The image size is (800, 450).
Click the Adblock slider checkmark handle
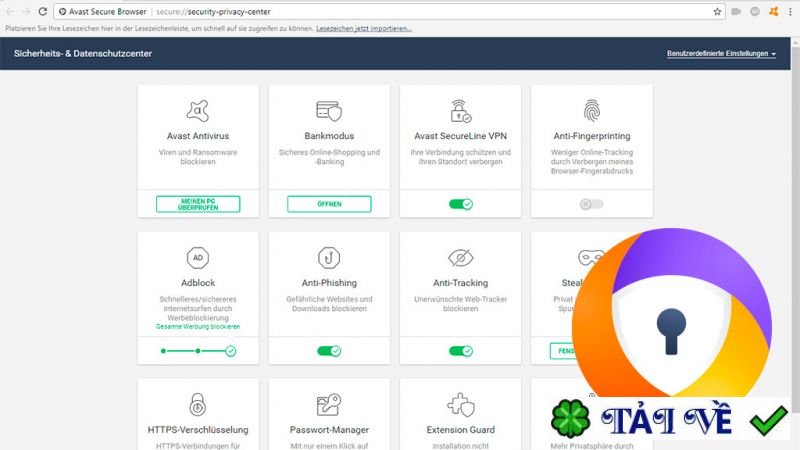231,351
